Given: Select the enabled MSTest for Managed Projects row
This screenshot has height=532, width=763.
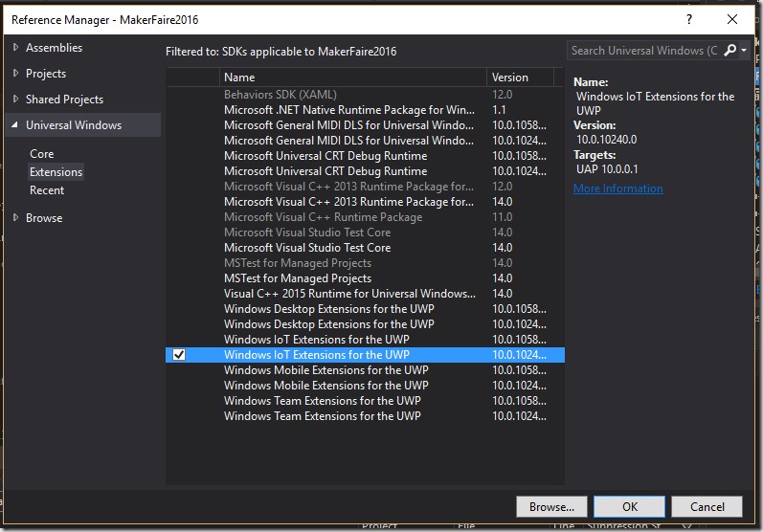Looking at the screenshot, I should point(365,278).
